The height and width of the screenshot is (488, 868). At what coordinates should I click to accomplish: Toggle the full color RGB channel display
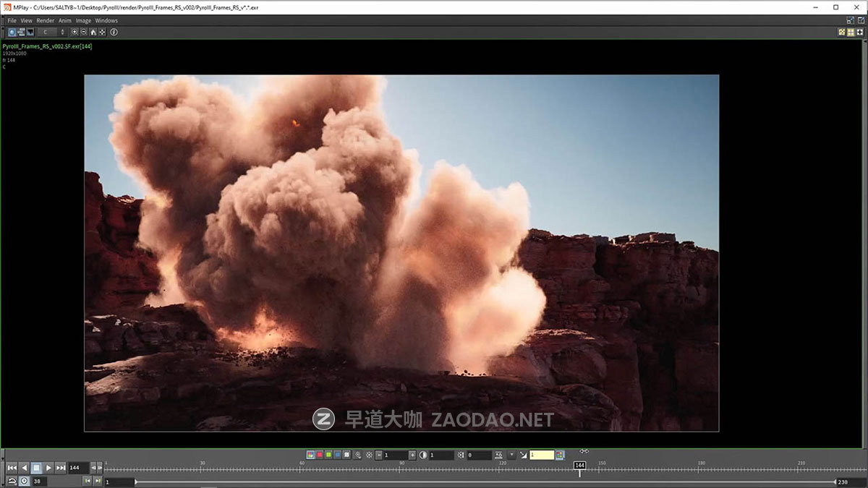(310, 455)
